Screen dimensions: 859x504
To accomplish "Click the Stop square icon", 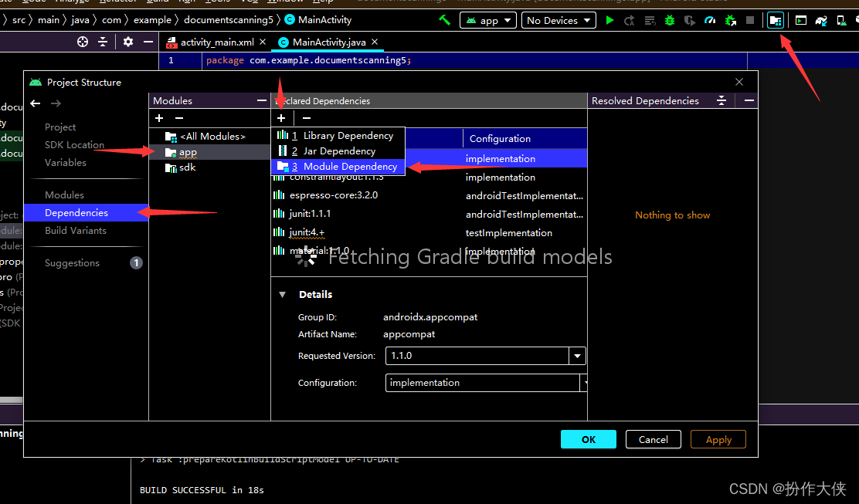I will 750,20.
